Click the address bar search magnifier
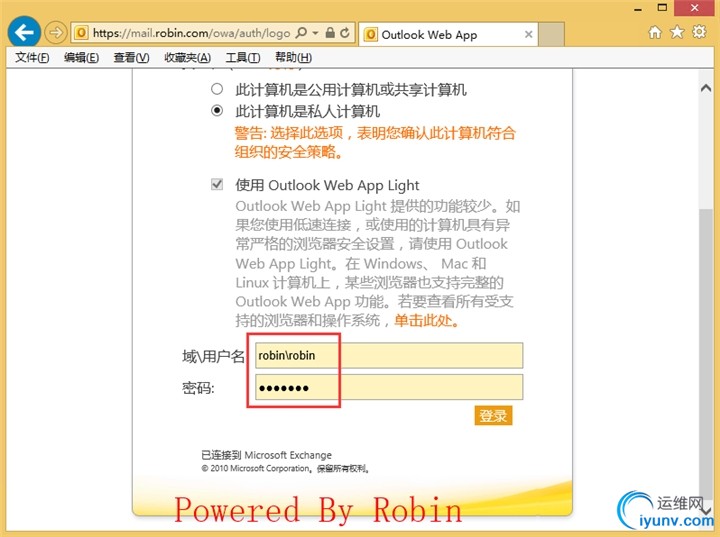 coord(301,33)
